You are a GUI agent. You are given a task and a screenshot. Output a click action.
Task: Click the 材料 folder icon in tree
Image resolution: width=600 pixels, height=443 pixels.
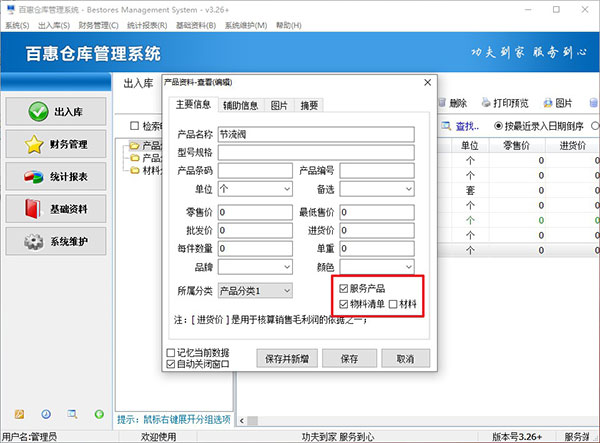(x=134, y=170)
